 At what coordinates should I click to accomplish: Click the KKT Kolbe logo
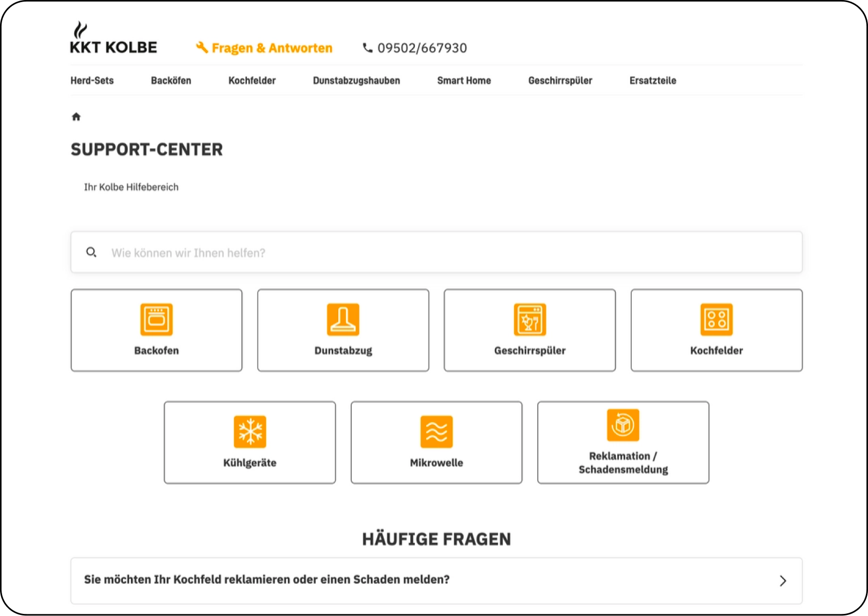coord(113,38)
